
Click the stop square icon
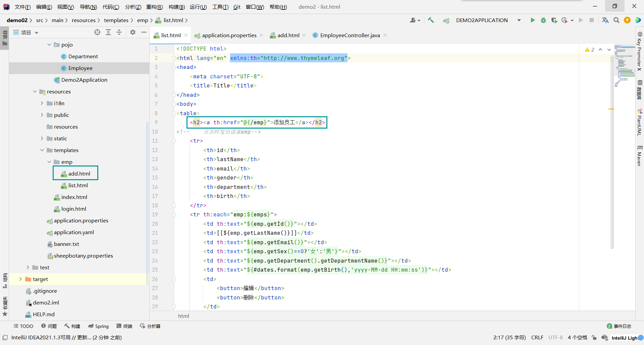pos(592,20)
